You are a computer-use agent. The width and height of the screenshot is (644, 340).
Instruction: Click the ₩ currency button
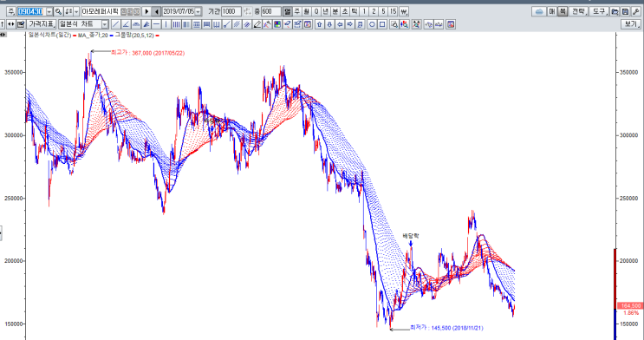(x=404, y=11)
